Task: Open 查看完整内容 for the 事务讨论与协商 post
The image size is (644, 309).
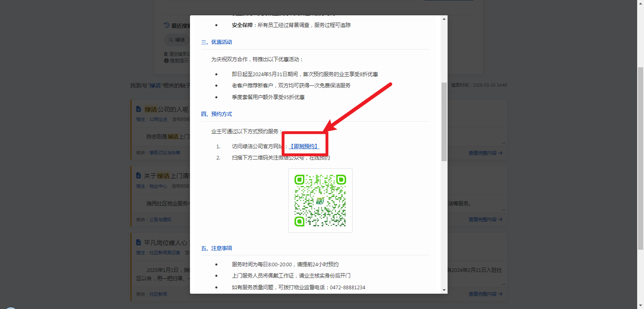Action: point(485,153)
